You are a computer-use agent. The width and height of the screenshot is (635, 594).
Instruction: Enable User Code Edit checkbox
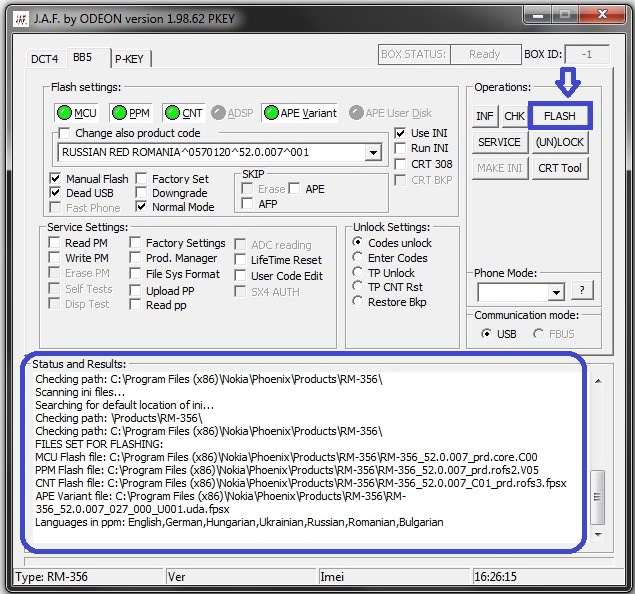pyautogui.click(x=240, y=276)
